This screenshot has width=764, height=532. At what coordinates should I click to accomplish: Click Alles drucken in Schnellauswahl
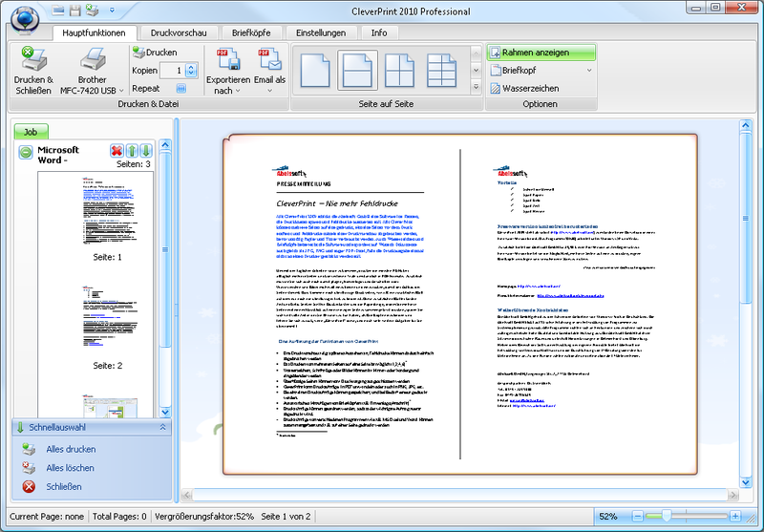[71, 449]
